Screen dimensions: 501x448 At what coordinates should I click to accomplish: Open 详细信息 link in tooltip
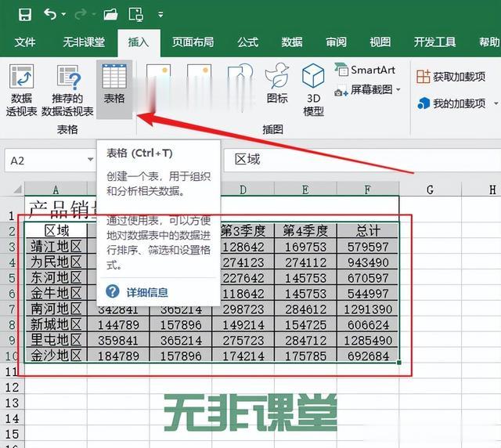click(147, 293)
